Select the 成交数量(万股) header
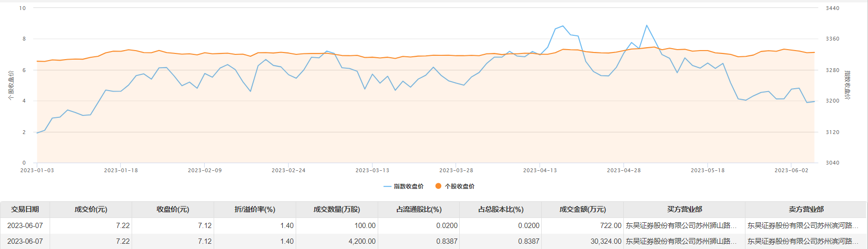 pos(337,209)
